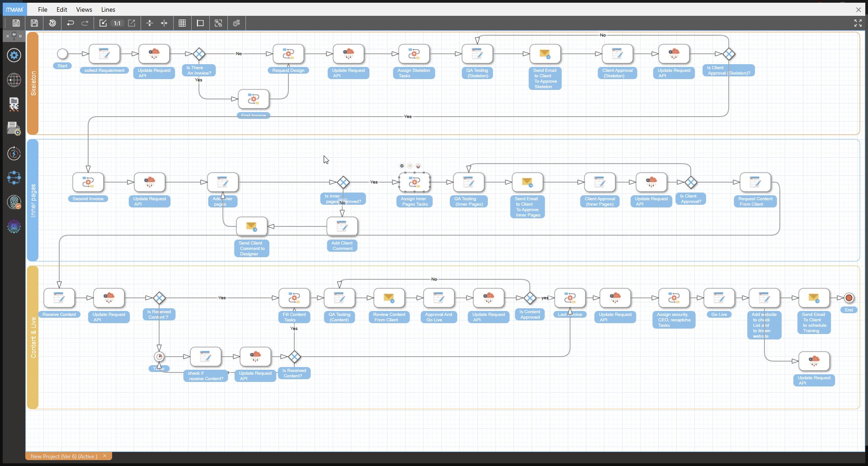Click the Inner pages swimlane header

click(x=33, y=200)
